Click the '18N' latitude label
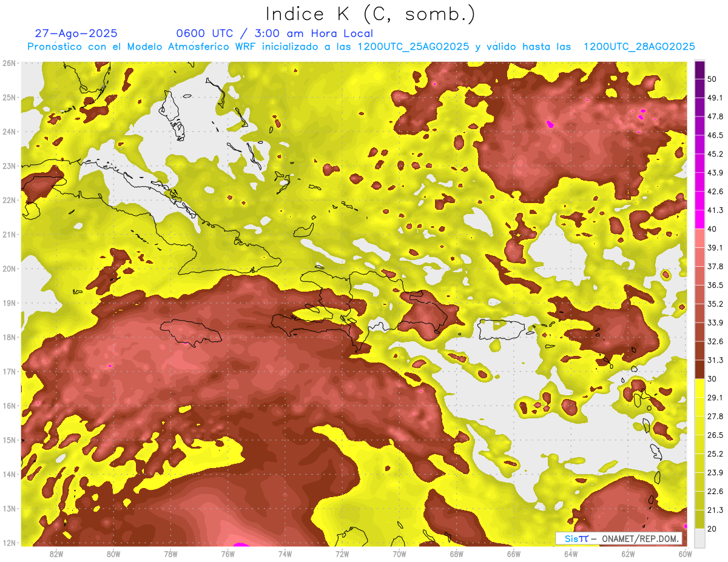Viewport: 728px width, 562px height. [x=9, y=337]
